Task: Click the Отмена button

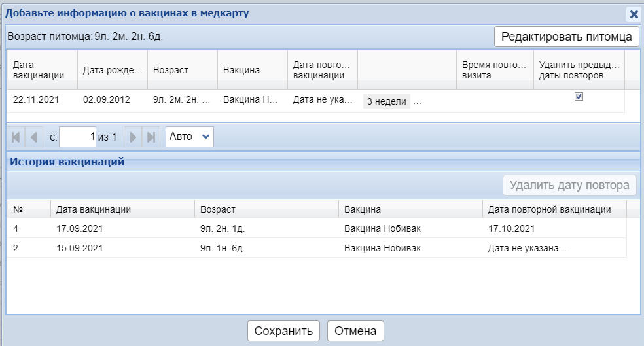Action: [x=355, y=331]
